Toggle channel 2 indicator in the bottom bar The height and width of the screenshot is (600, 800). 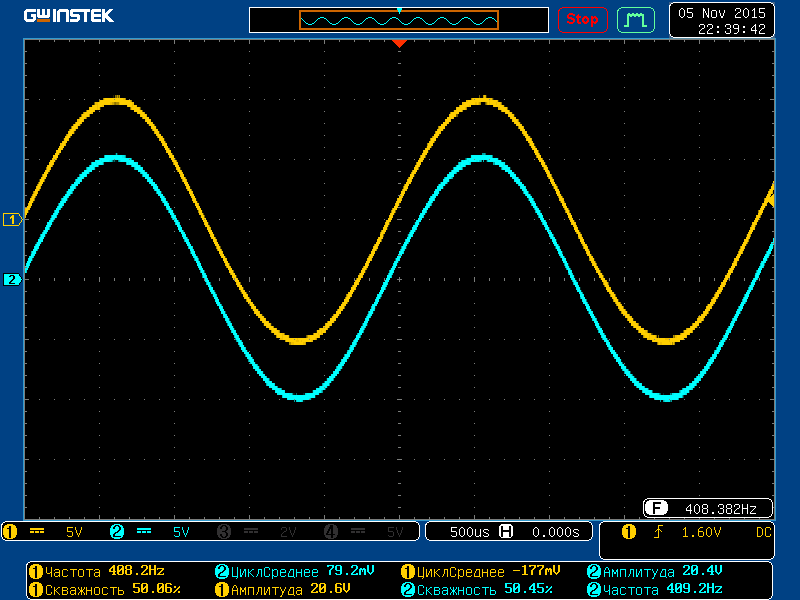pyautogui.click(x=117, y=532)
